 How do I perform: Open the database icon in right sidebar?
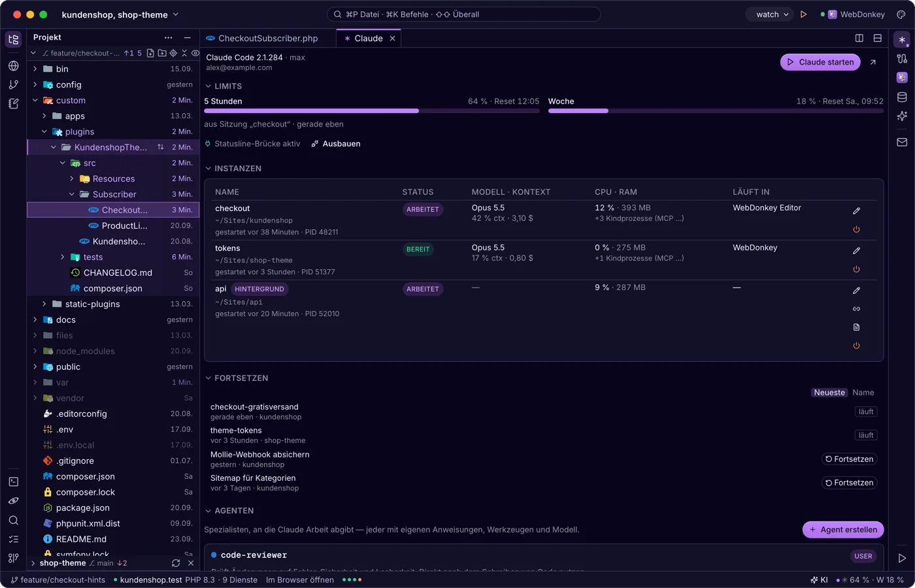pos(902,97)
